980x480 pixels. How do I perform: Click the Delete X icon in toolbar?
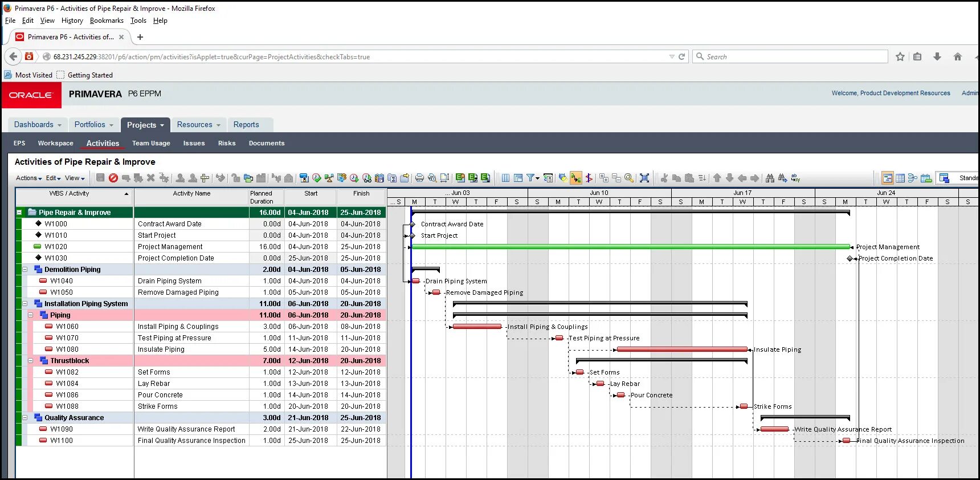click(150, 178)
